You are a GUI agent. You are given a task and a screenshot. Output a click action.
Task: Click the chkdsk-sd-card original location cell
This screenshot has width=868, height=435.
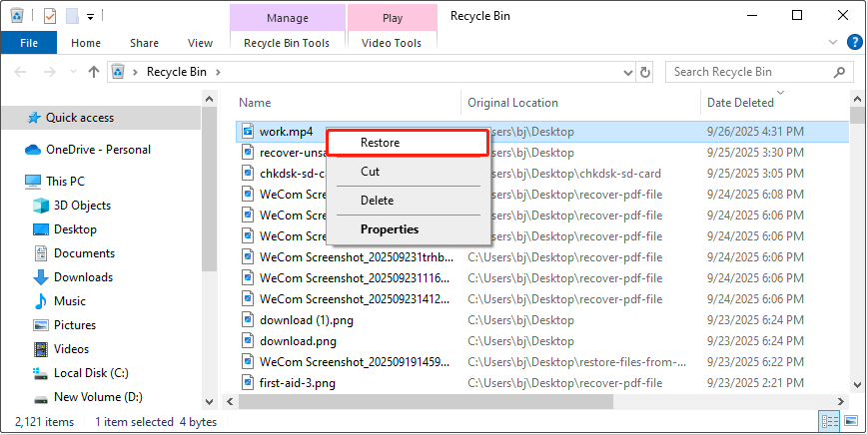[574, 174]
